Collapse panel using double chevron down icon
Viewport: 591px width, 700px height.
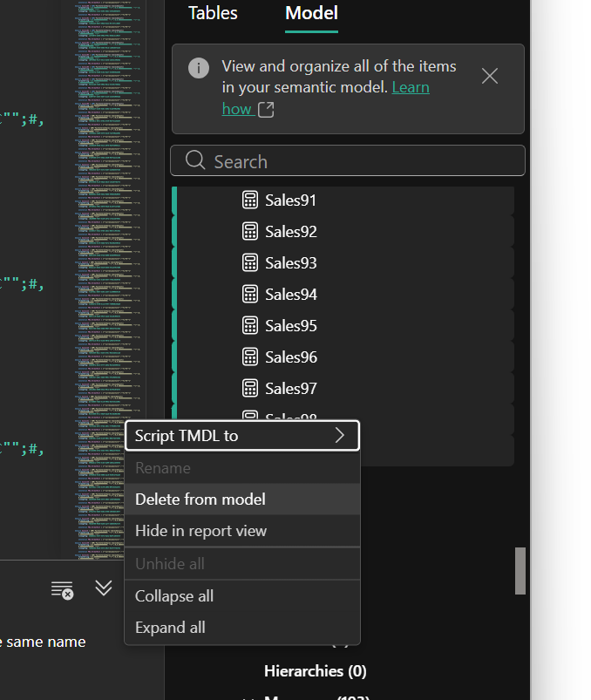coord(104,588)
